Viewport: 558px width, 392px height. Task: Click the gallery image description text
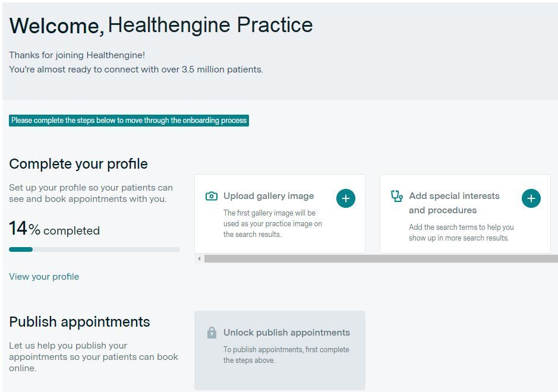[x=272, y=223]
